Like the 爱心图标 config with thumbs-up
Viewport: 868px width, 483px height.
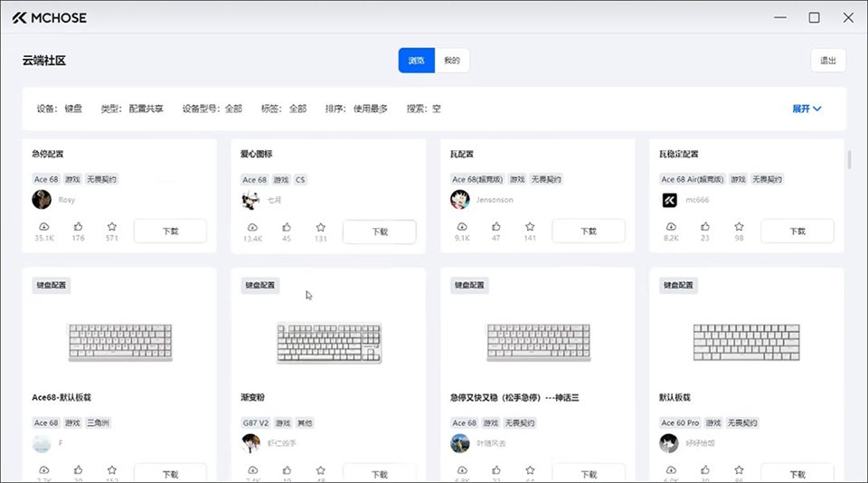click(287, 227)
